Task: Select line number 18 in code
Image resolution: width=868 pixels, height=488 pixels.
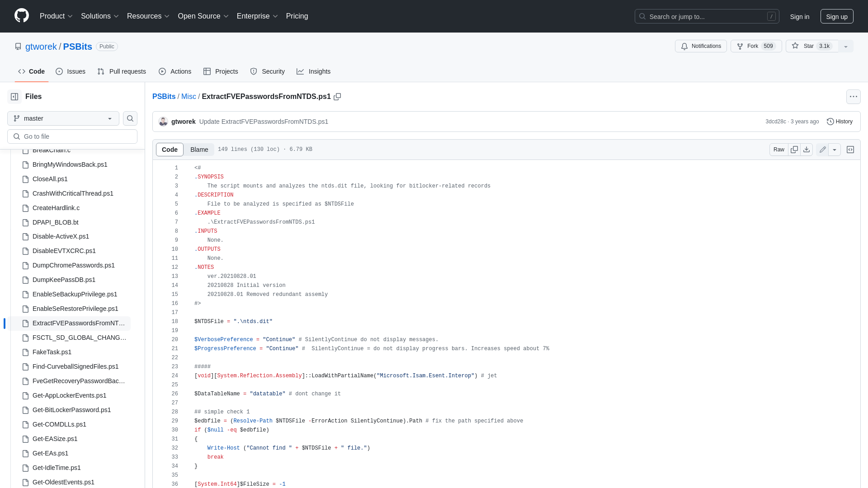Action: pos(175,322)
